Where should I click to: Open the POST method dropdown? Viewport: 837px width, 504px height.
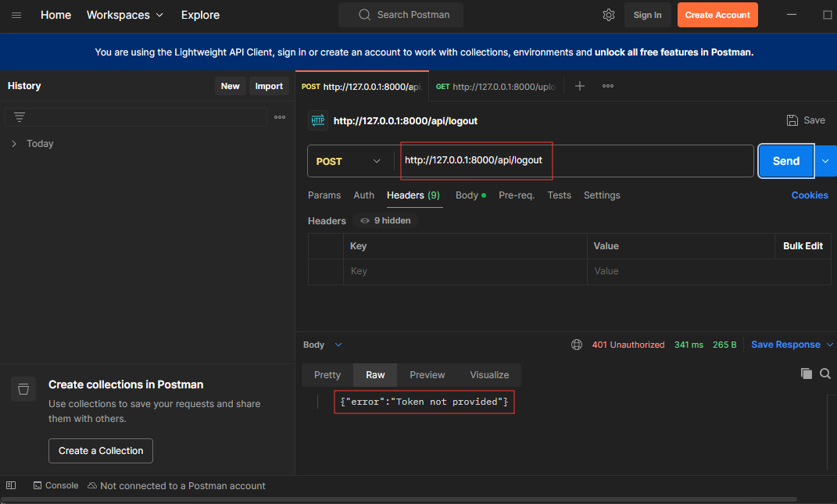pyautogui.click(x=349, y=161)
